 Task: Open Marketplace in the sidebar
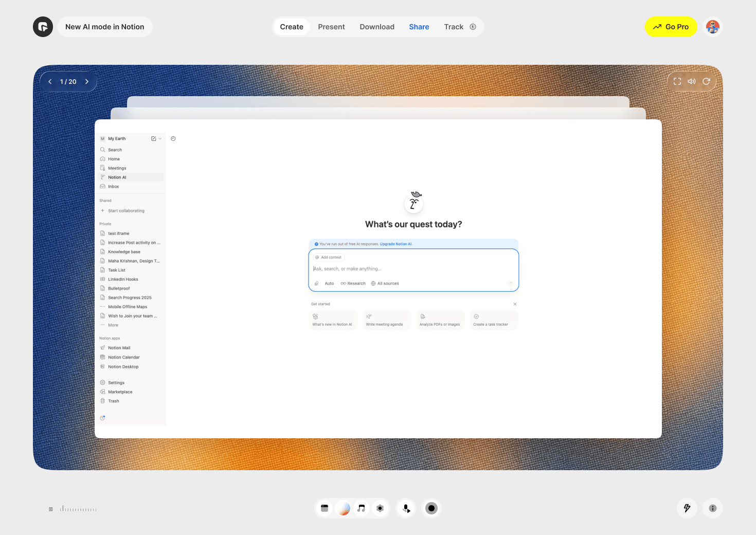tap(131, 392)
